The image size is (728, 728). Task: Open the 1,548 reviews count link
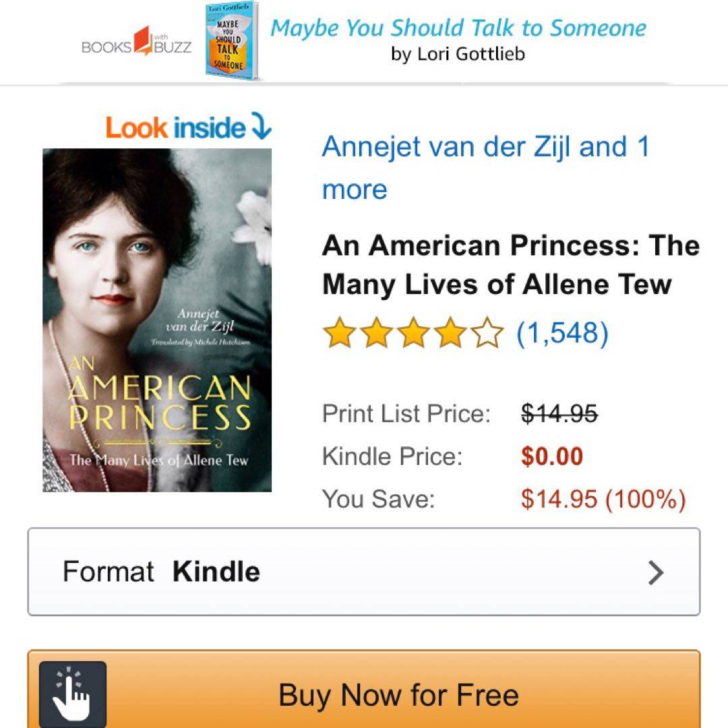click(562, 333)
